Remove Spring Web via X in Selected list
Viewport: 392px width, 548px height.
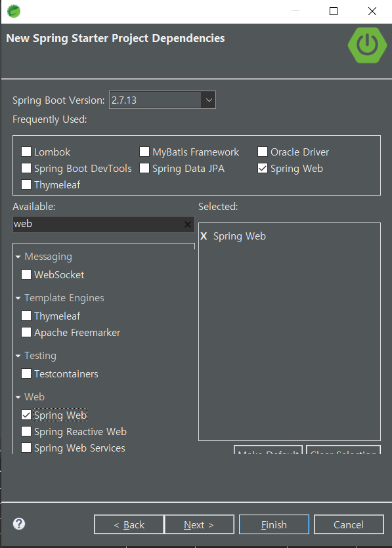click(204, 236)
